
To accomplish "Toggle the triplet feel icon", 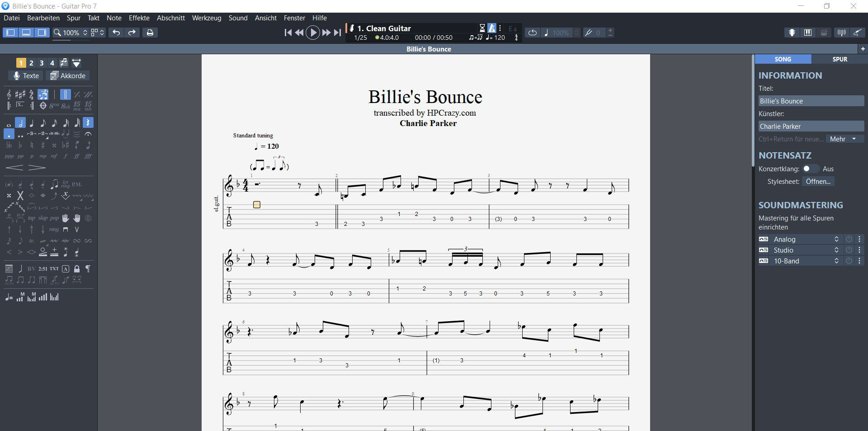I will pos(43,94).
